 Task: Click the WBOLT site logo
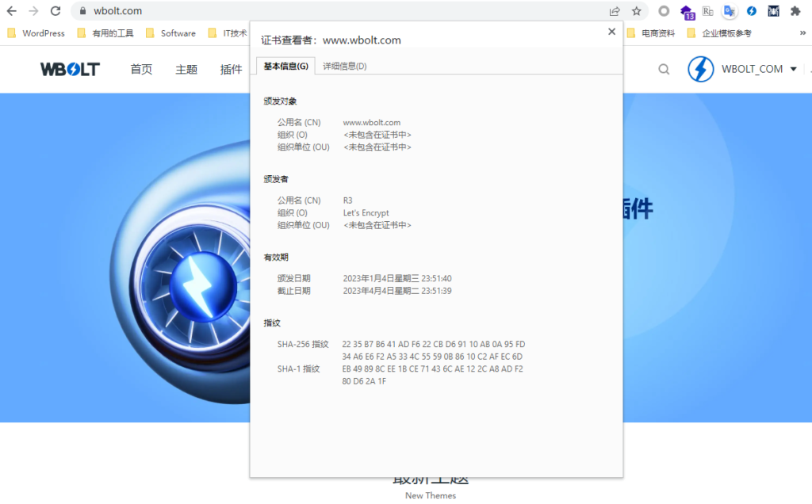(x=70, y=69)
